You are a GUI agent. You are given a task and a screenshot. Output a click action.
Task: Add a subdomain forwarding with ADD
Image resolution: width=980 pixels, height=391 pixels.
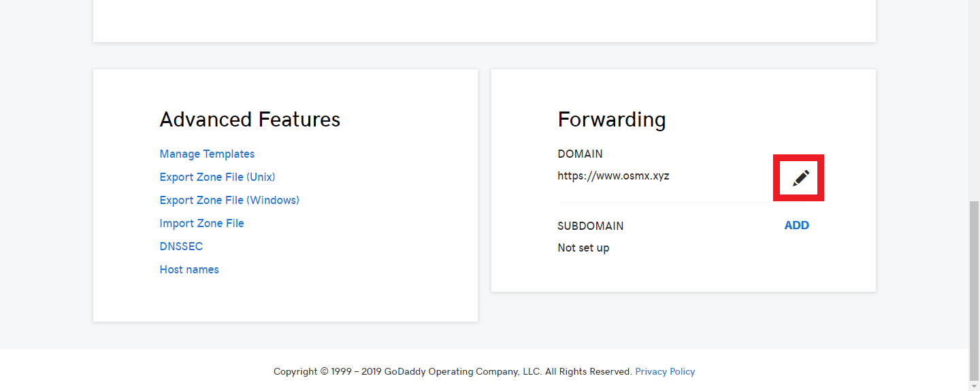tap(796, 226)
